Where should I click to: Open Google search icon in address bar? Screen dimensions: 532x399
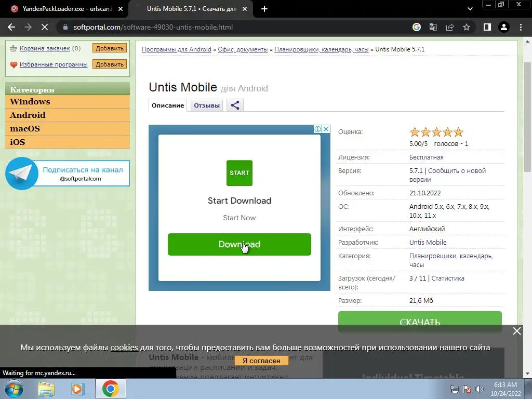pyautogui.click(x=417, y=27)
